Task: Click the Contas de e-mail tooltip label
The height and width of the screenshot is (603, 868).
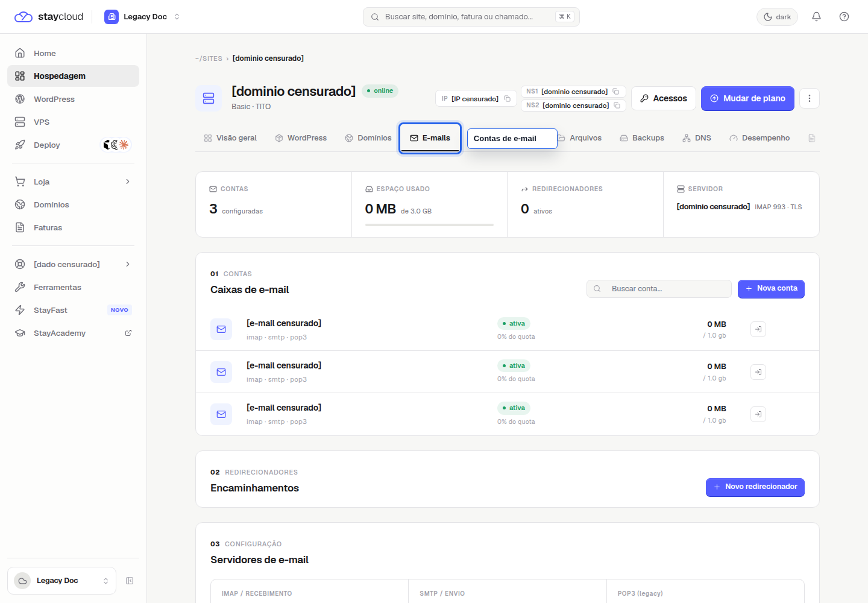Action: pos(512,139)
